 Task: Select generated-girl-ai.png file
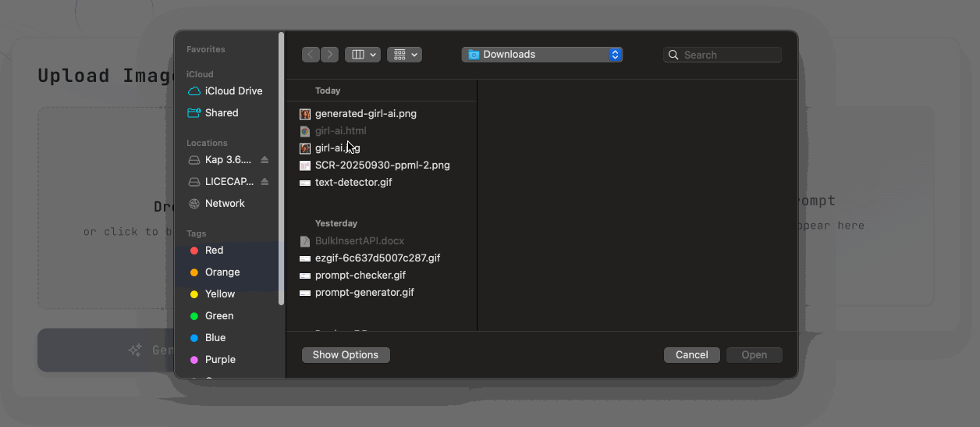[x=365, y=114]
